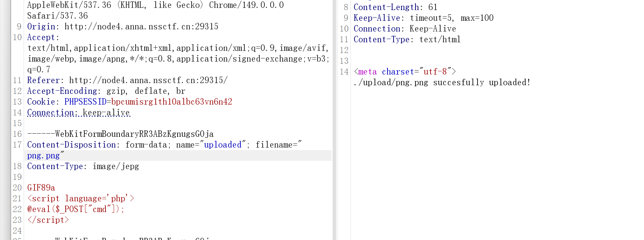Click the Accept header name on line 10
The image size is (644, 240).
point(41,37)
